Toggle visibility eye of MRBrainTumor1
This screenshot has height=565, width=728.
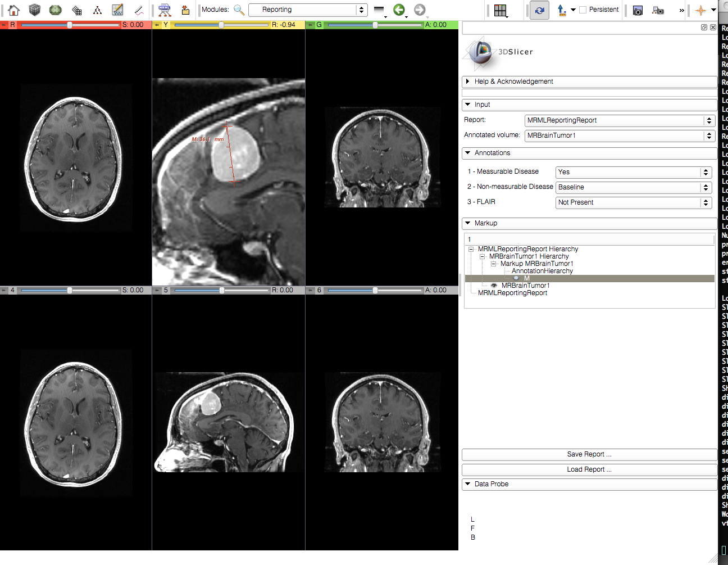(x=494, y=286)
